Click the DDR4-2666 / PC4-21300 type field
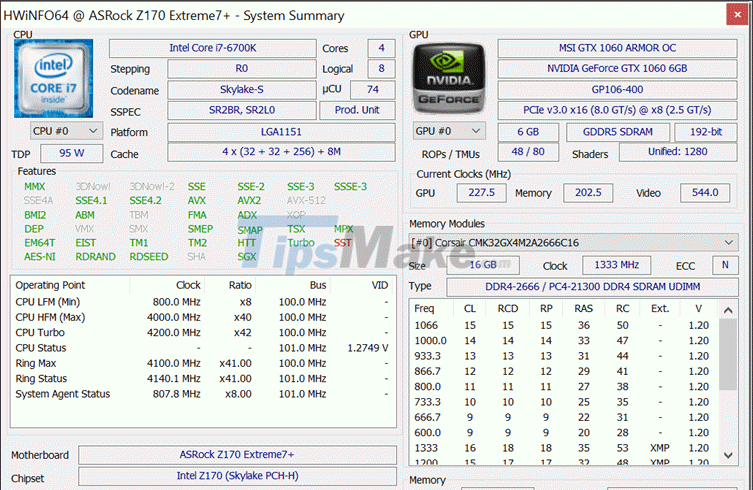 [x=592, y=287]
